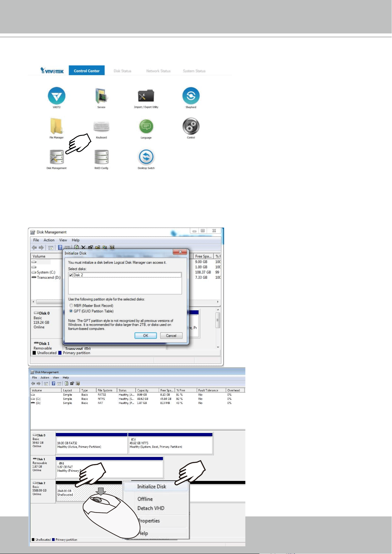Screen dimensions: 392x554
Task: Click Delete (X) toolbar icon behind Initialize Disk dialog
Action: click(x=83, y=247)
